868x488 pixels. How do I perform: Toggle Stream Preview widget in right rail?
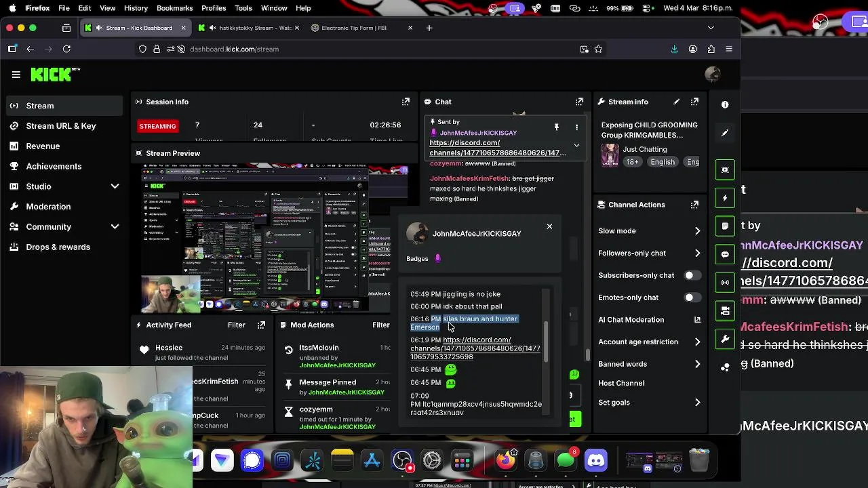click(725, 169)
